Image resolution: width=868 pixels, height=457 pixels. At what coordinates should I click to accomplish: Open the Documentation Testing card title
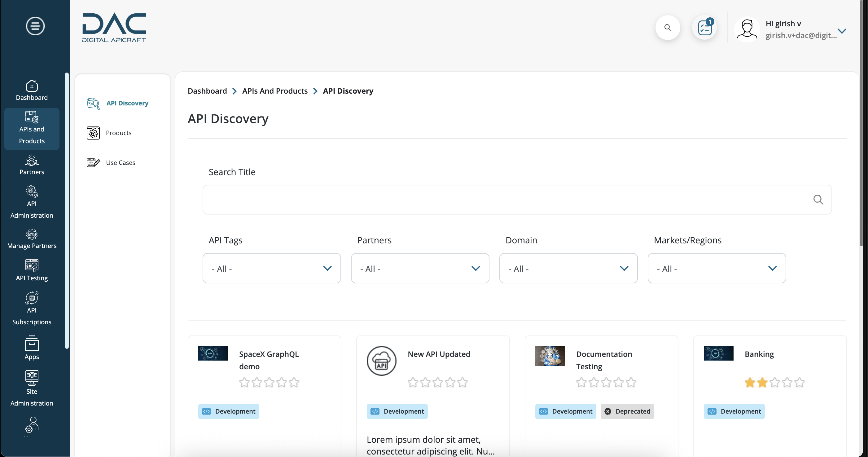[604, 360]
